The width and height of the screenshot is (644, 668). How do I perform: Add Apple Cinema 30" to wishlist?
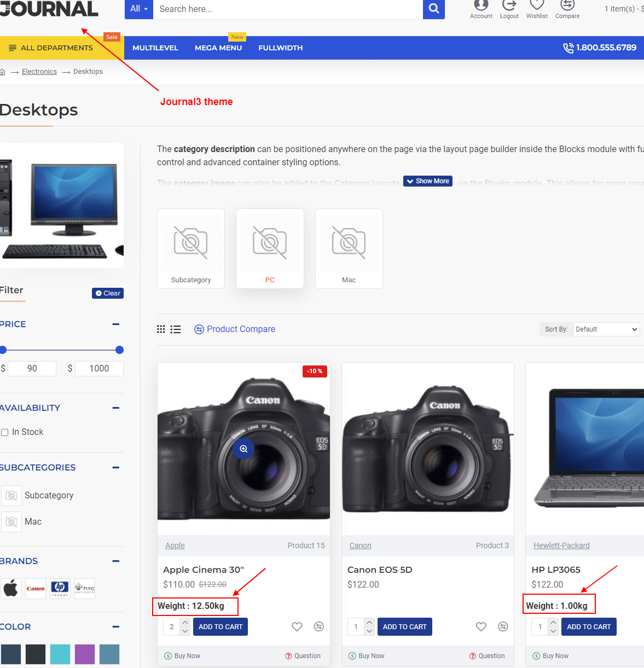click(297, 626)
